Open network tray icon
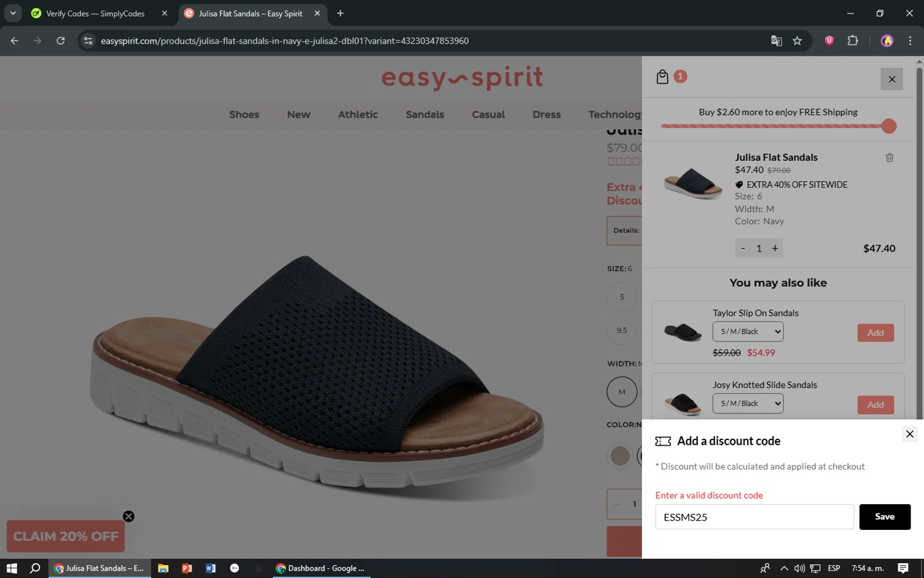Screen dimensions: 924x578 (815, 568)
